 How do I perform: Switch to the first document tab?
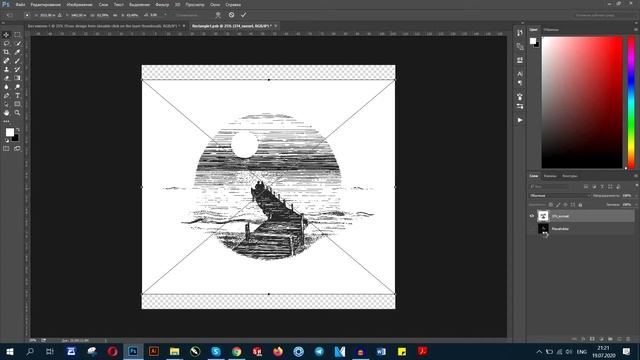coord(103,26)
